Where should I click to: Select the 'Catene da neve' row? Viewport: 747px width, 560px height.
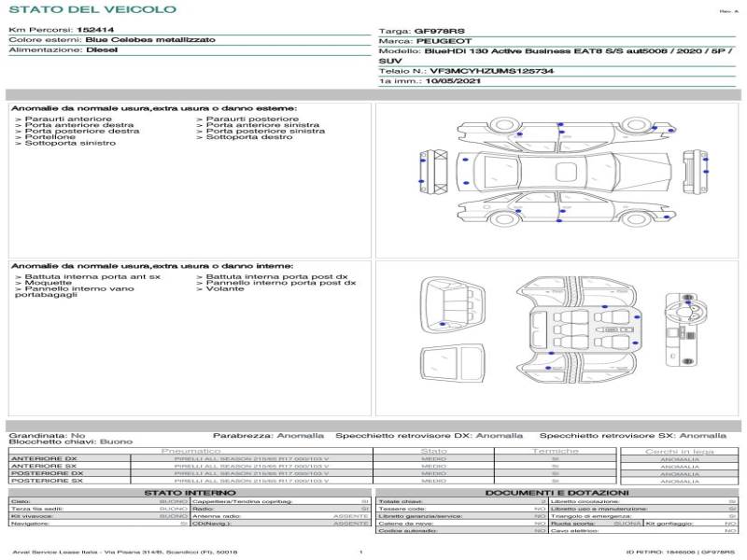[x=462, y=524]
